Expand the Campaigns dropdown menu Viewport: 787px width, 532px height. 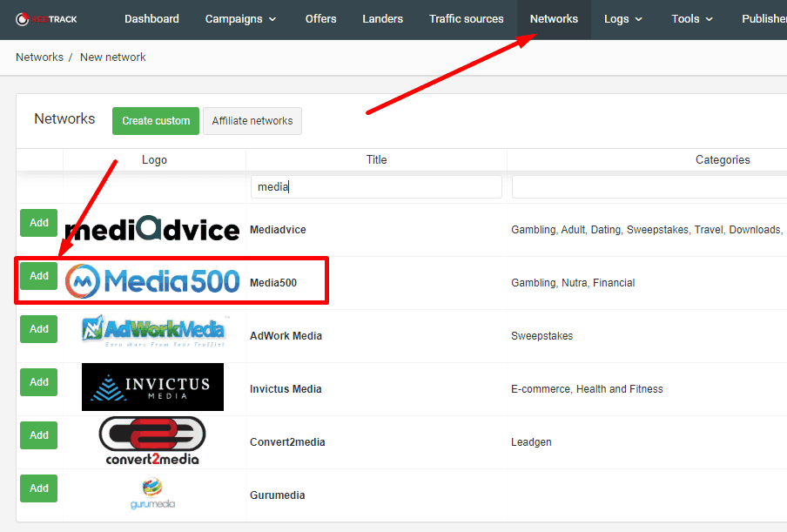(x=240, y=19)
